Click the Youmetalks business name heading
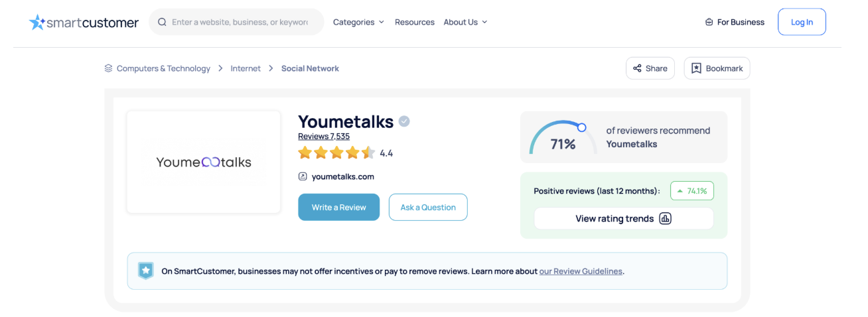The image size is (868, 317). tap(346, 121)
